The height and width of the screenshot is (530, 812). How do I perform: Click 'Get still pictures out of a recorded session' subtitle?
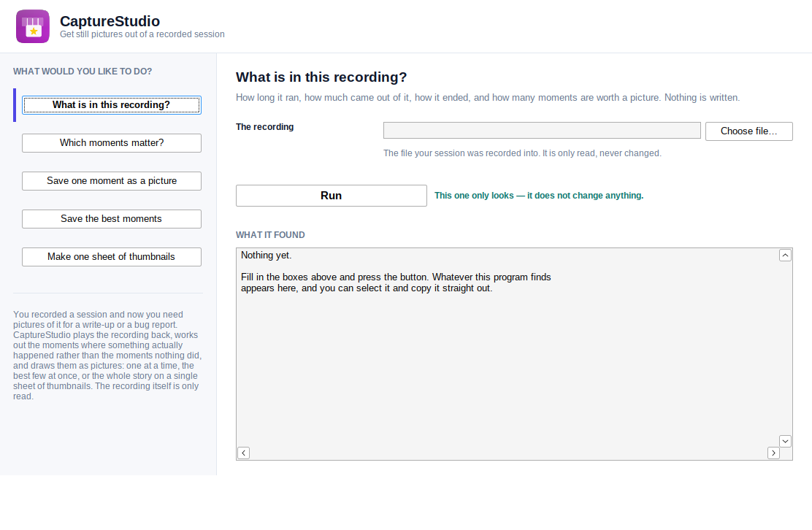click(x=142, y=35)
